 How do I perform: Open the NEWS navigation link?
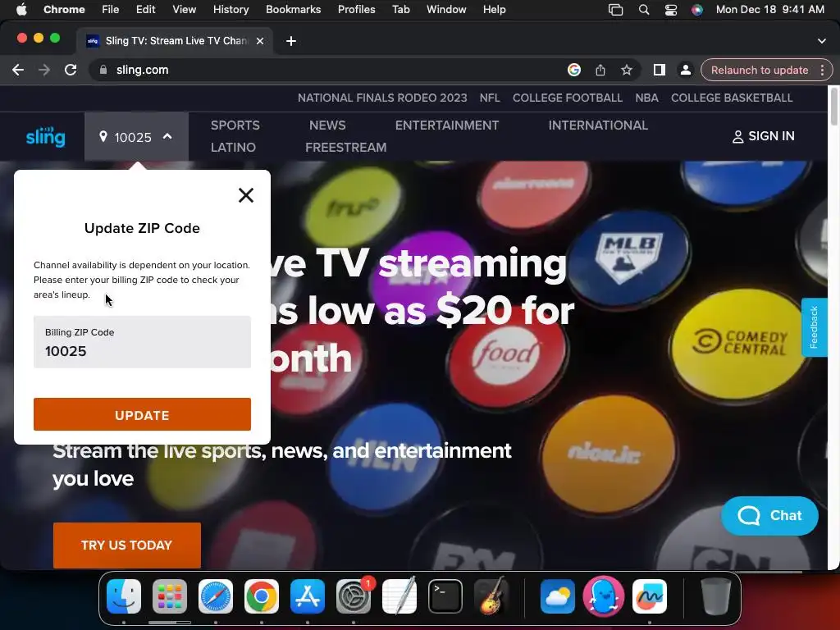[327, 126]
